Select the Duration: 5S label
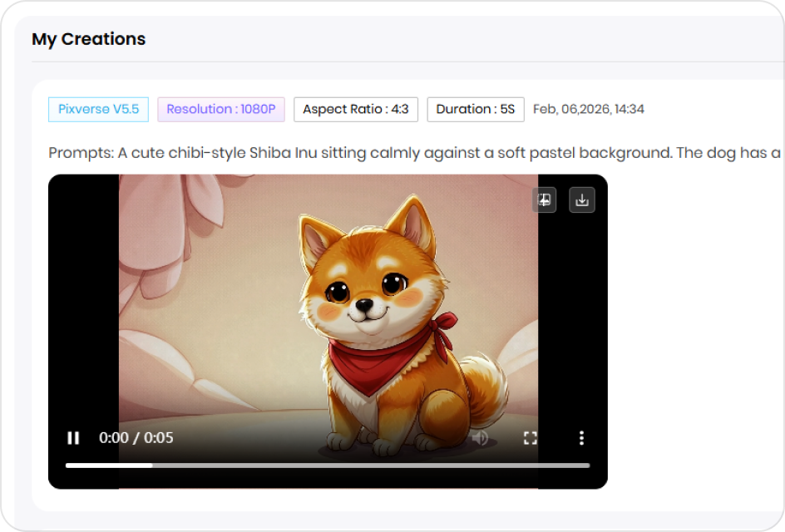This screenshot has height=532, width=785. click(x=475, y=109)
